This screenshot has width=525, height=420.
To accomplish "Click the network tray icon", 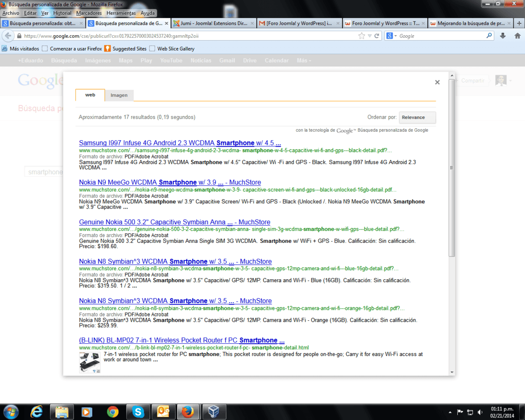I will pos(470,412).
